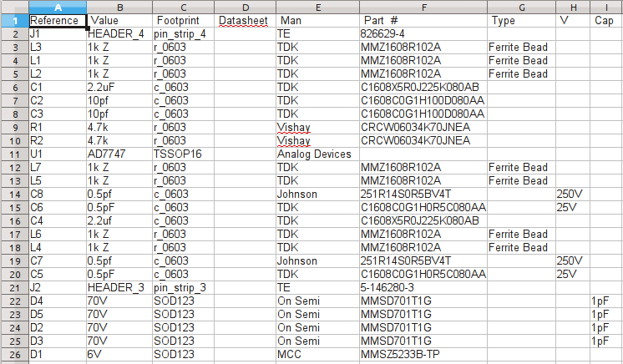Select column E header

click(x=318, y=8)
